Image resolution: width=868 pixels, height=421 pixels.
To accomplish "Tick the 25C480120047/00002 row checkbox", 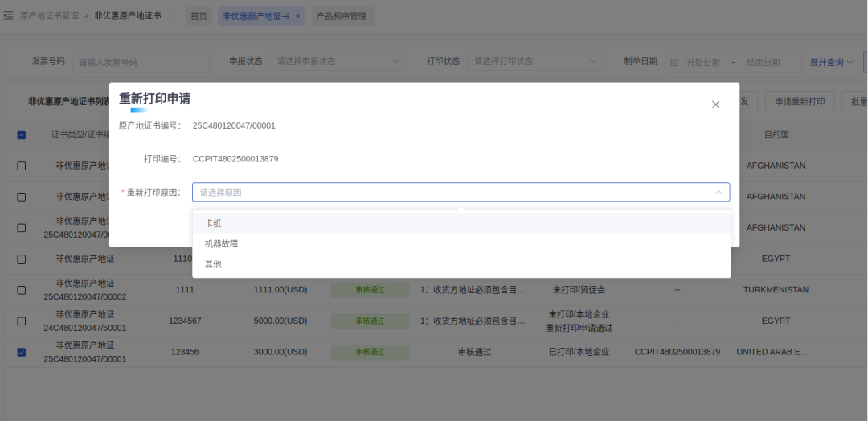I will 22,290.
